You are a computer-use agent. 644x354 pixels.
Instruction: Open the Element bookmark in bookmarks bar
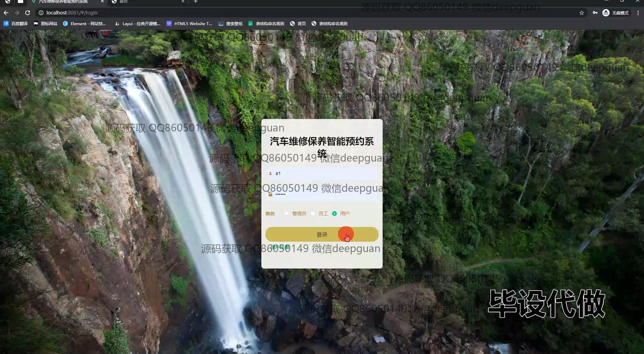coord(85,23)
